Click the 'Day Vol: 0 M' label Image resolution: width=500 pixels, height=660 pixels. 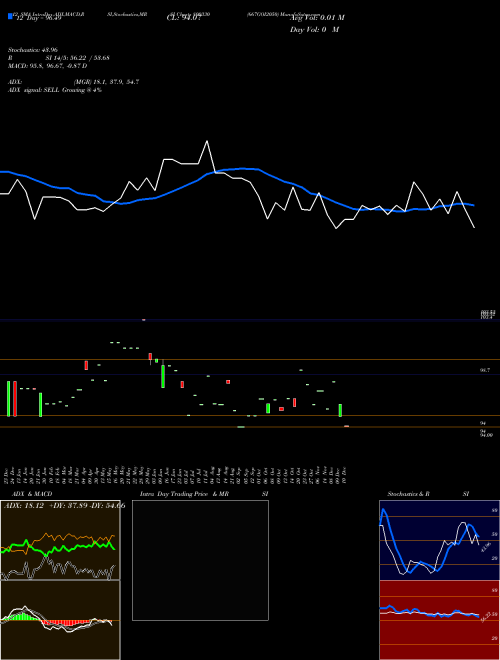click(x=314, y=29)
